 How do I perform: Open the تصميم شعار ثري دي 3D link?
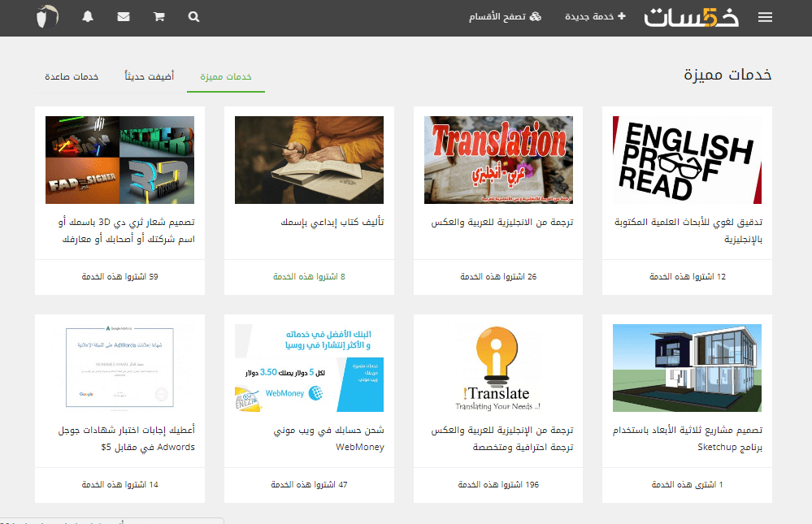pyautogui.click(x=126, y=231)
